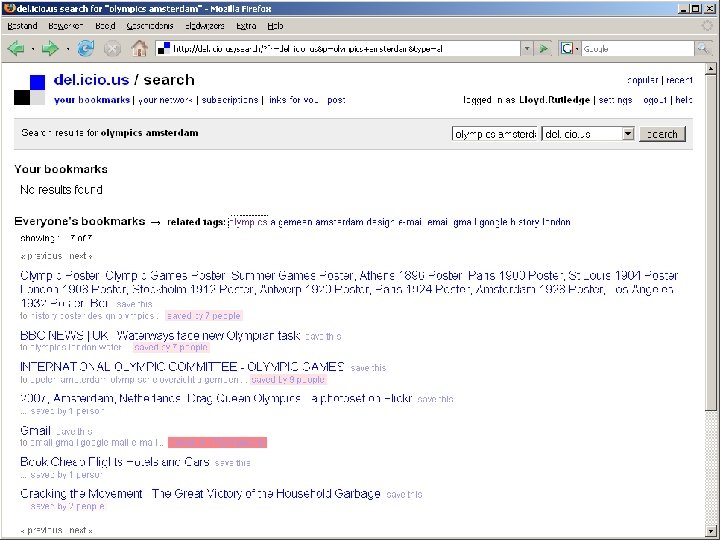Click the next link above the results

tap(80, 256)
